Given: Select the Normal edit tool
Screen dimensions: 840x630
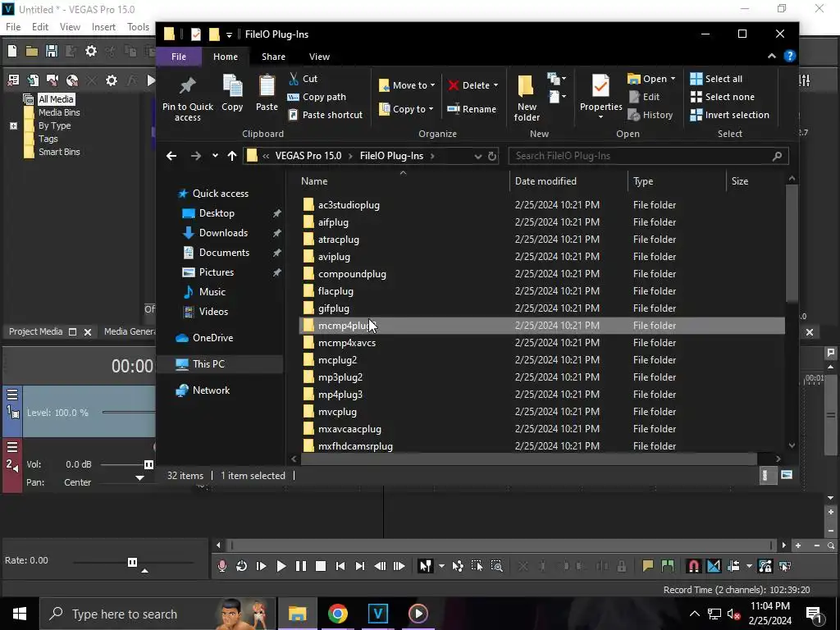Looking at the screenshot, I should click(x=426, y=566).
